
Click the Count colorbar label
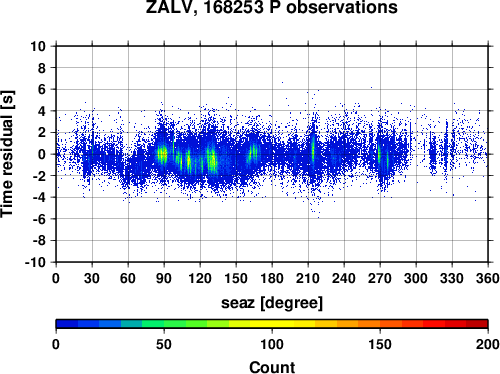coord(272,367)
